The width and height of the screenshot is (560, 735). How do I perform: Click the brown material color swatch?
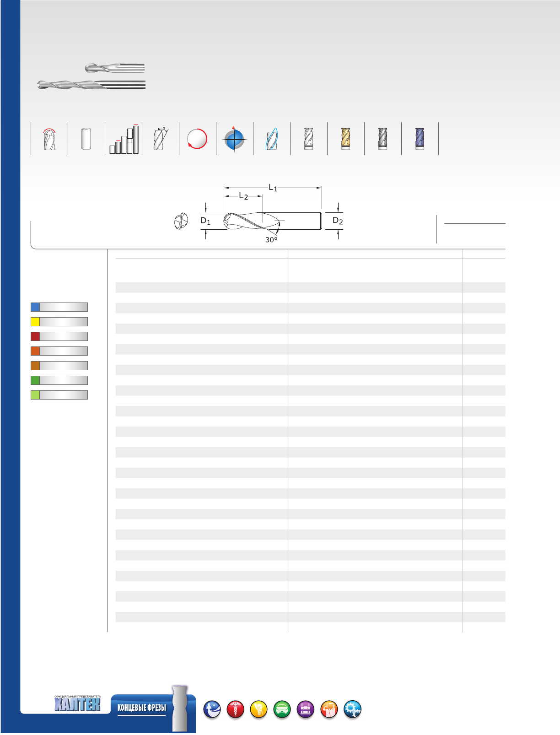point(35,366)
